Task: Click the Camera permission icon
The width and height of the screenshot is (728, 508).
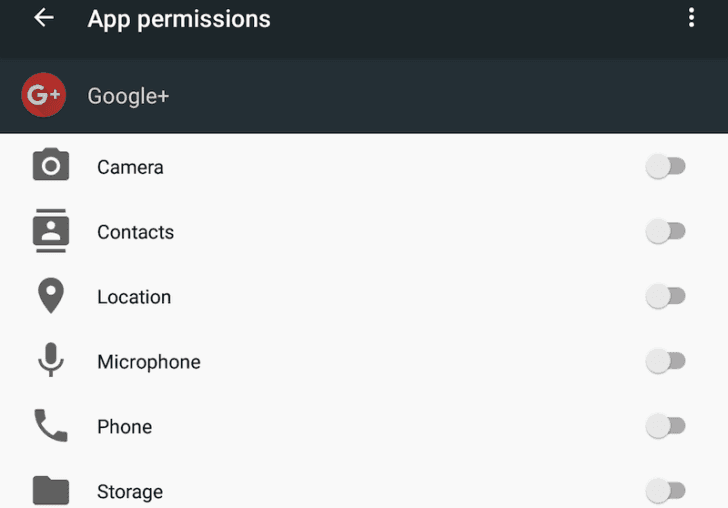Action: point(51,164)
